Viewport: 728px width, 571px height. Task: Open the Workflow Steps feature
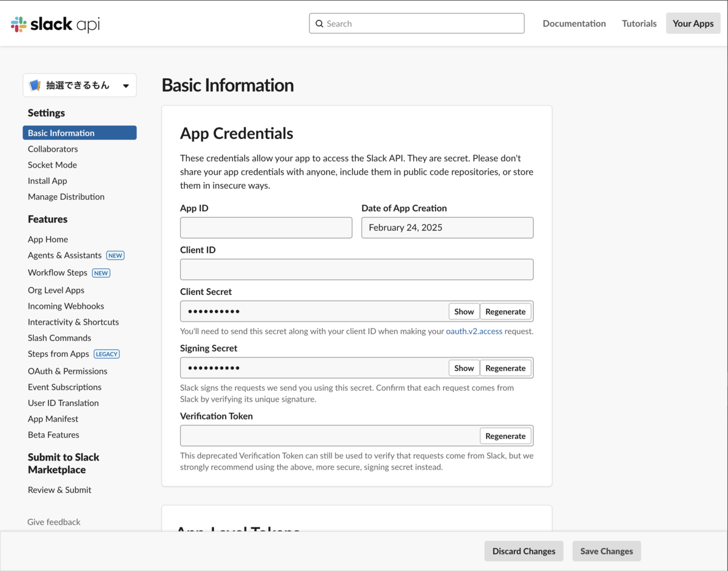(58, 272)
